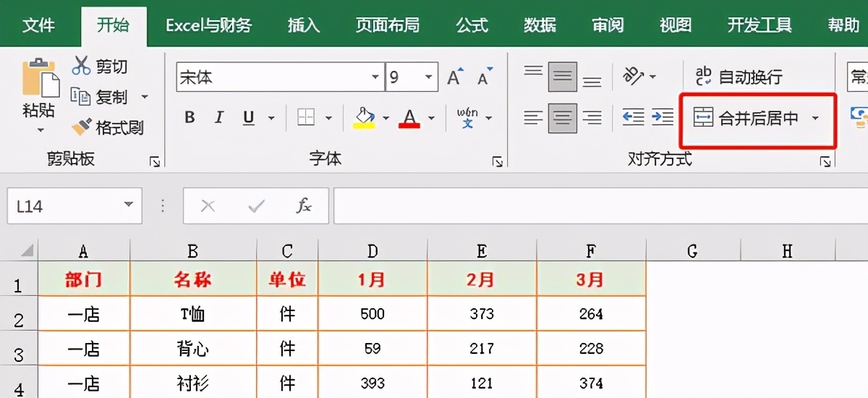
Task: Open the Paste options dropdown arrow
Action: 40,130
